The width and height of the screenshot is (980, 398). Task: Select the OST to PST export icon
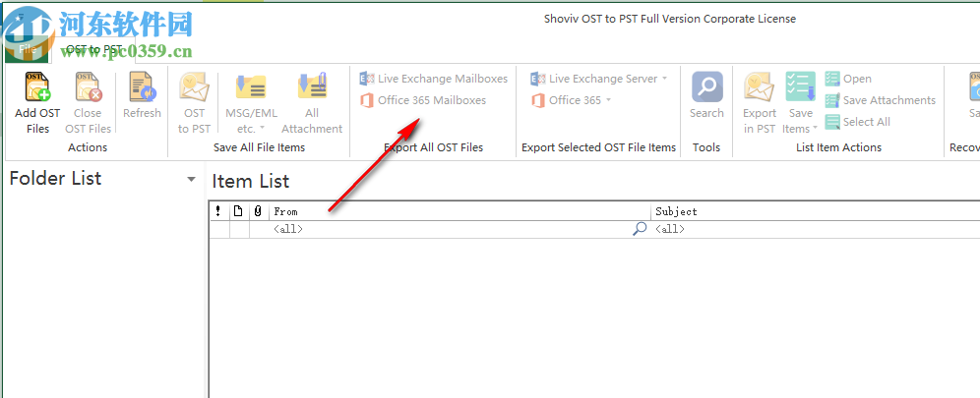click(194, 88)
